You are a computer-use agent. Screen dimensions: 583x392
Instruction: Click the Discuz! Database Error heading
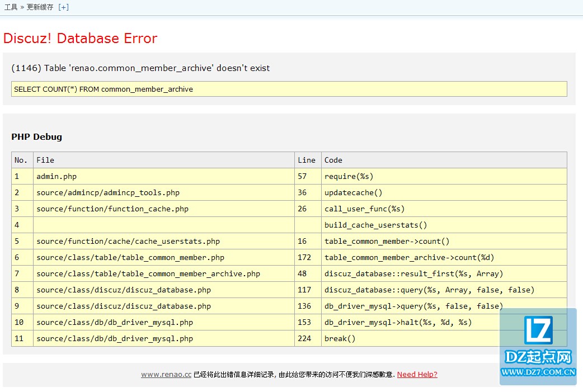(81, 38)
